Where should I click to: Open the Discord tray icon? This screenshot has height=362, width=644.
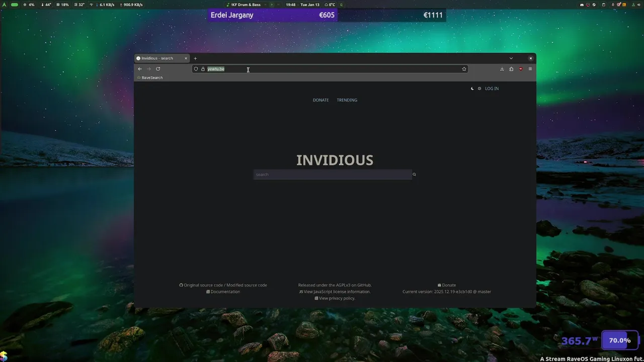(x=582, y=5)
